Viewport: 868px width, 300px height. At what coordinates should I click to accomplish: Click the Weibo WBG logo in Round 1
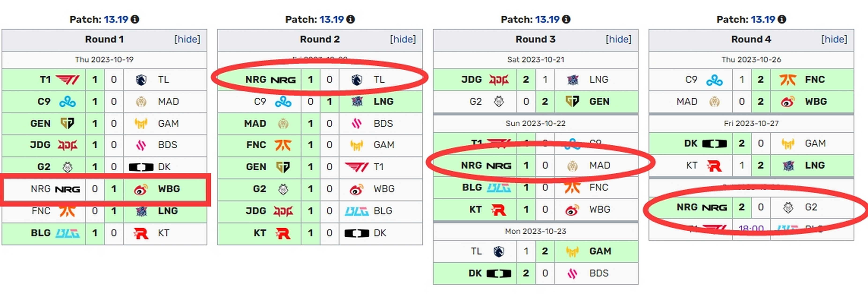coord(141,189)
